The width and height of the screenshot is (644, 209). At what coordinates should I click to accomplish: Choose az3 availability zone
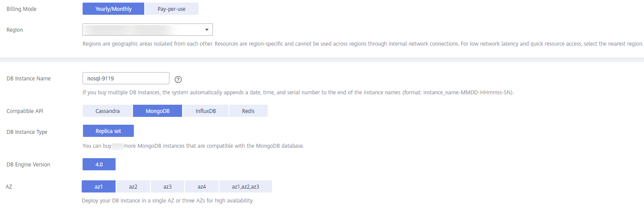[167, 186]
